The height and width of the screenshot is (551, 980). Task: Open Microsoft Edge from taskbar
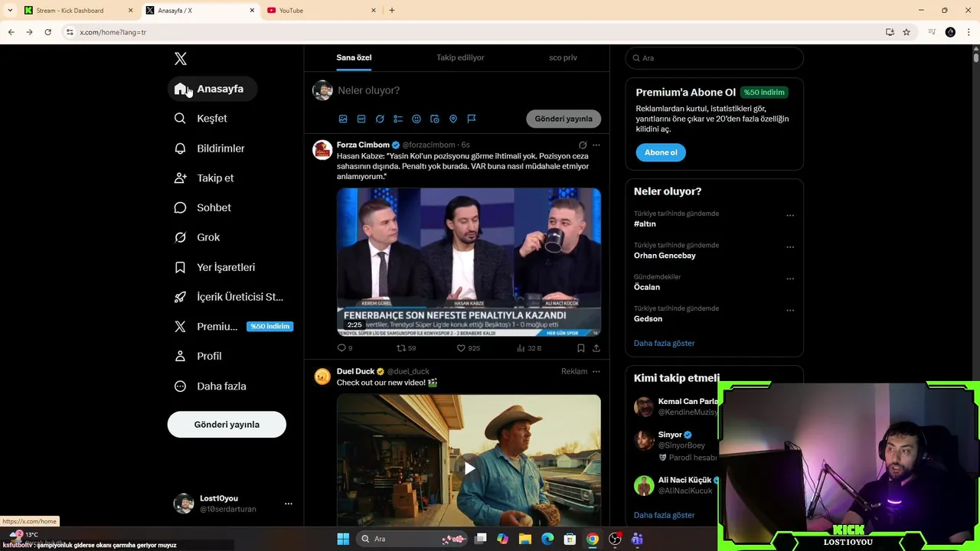click(547, 539)
